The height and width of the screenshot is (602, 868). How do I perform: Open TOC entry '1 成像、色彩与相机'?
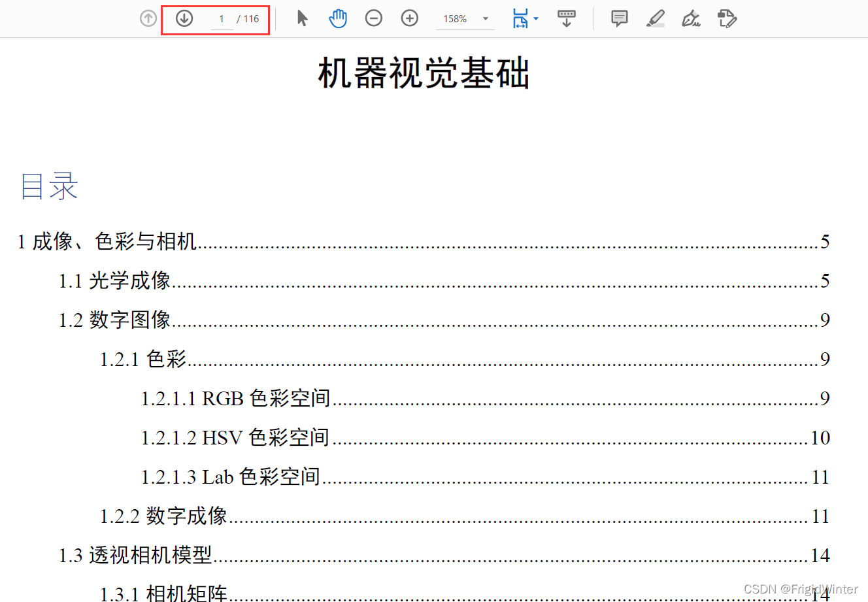(424, 242)
